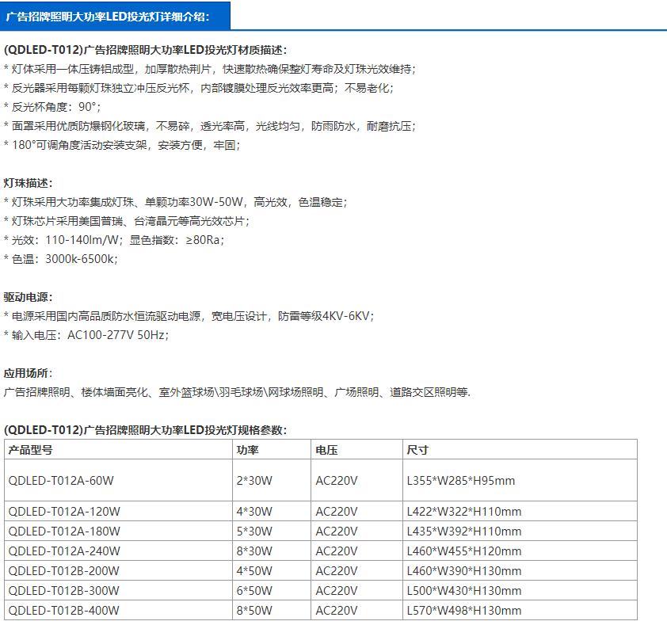Image resolution: width=667 pixels, height=644 pixels.
Task: Click the 尺寸 column header
Action: [520, 450]
